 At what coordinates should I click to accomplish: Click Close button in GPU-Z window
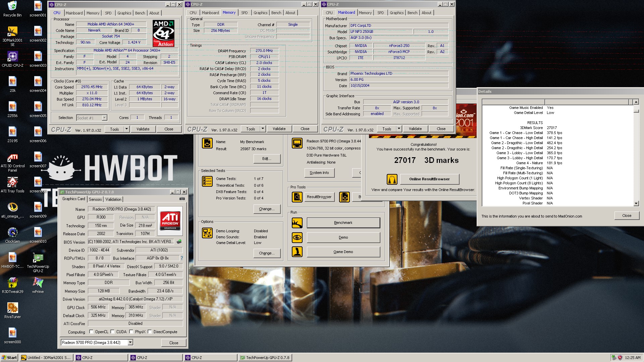click(173, 343)
